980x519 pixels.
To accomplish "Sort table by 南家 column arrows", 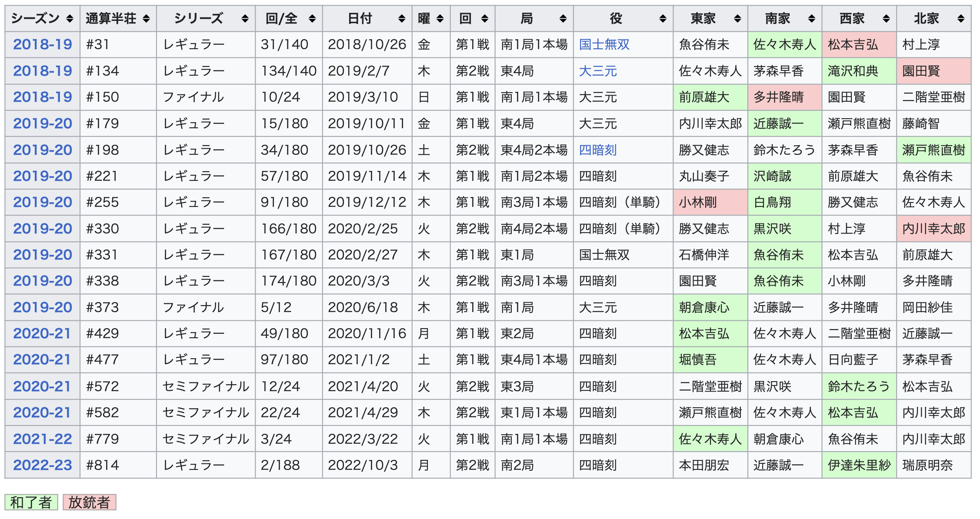I will [x=812, y=19].
